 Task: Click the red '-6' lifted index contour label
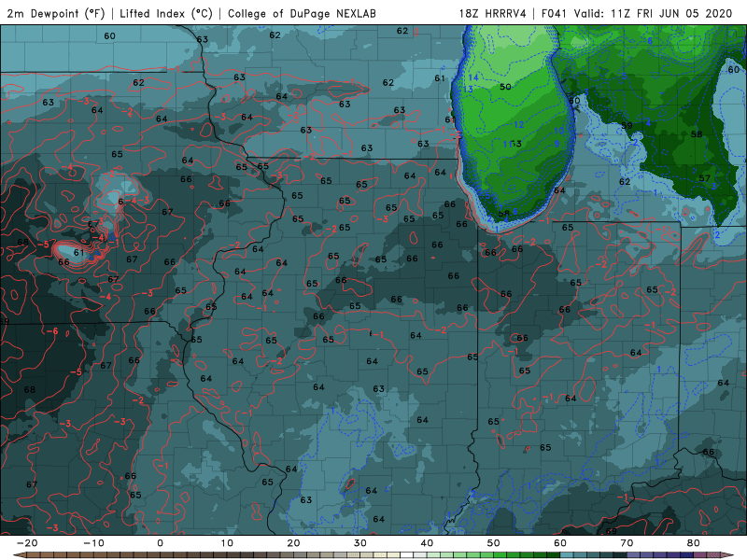pos(52,331)
